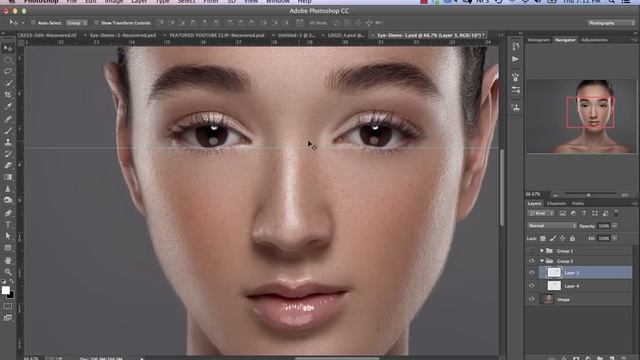Image resolution: width=640 pixels, height=360 pixels.
Task: Select the Move tool in the toolbox
Action: click(x=8, y=48)
